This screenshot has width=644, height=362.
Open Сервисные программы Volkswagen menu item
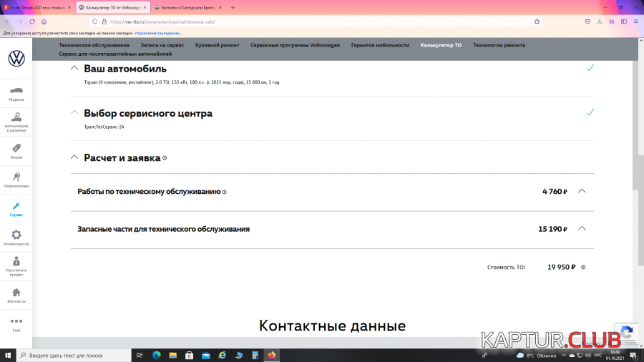pos(296,45)
